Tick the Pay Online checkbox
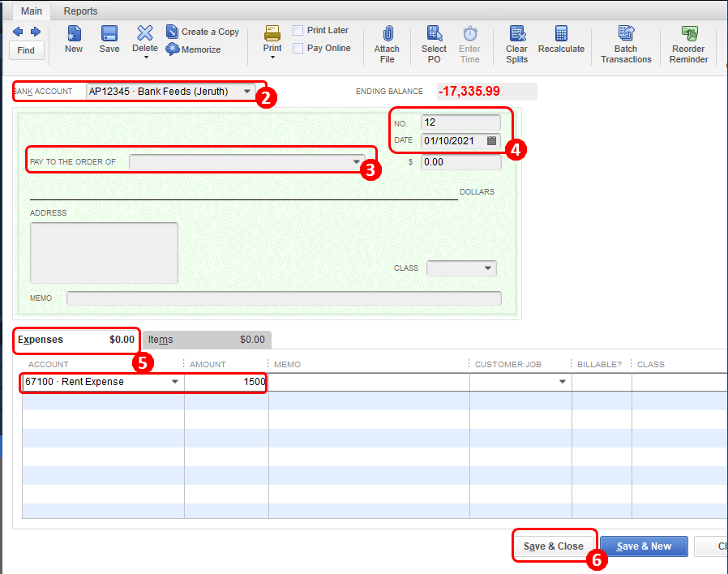Screen dimensions: 728x574 [298, 48]
